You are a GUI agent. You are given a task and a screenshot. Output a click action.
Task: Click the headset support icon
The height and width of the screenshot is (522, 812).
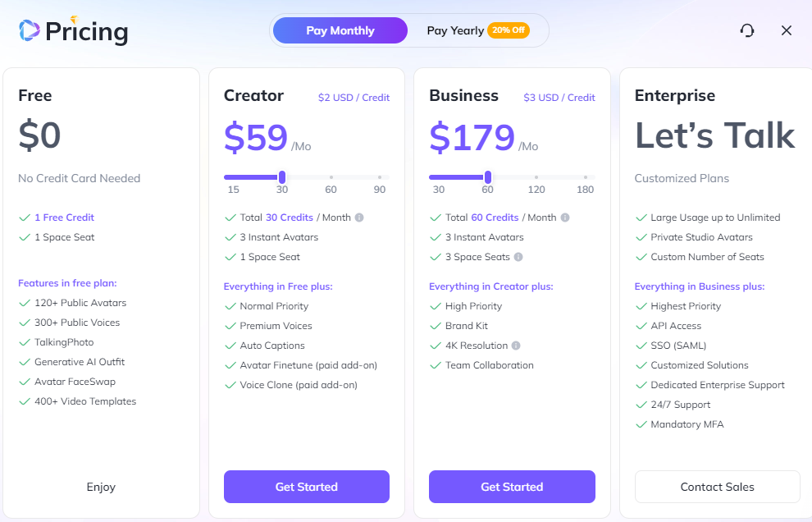(747, 30)
